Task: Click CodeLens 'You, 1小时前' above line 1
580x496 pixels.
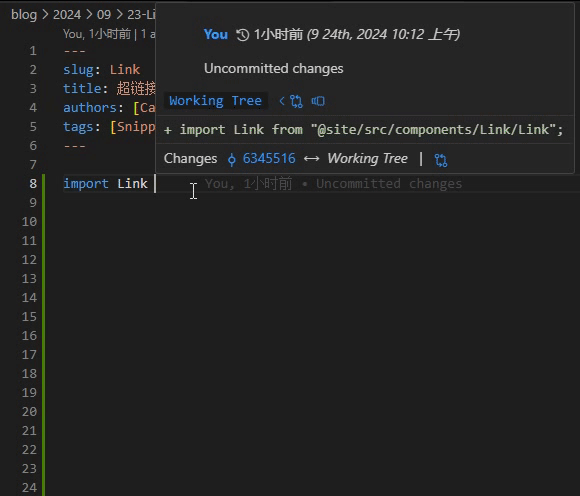Action: coord(97,34)
